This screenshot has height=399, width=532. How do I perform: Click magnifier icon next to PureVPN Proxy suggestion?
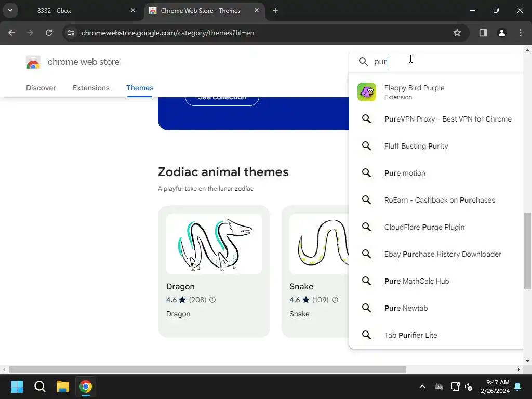(366, 119)
